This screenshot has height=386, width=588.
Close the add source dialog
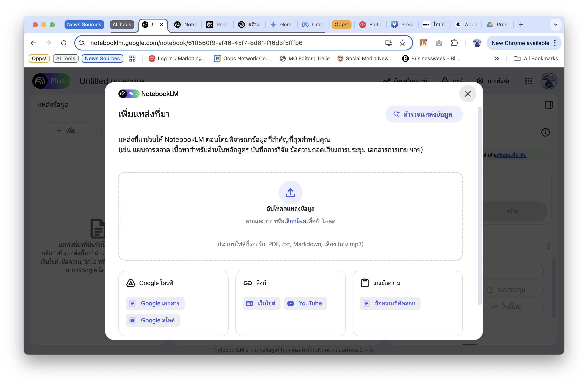467,94
